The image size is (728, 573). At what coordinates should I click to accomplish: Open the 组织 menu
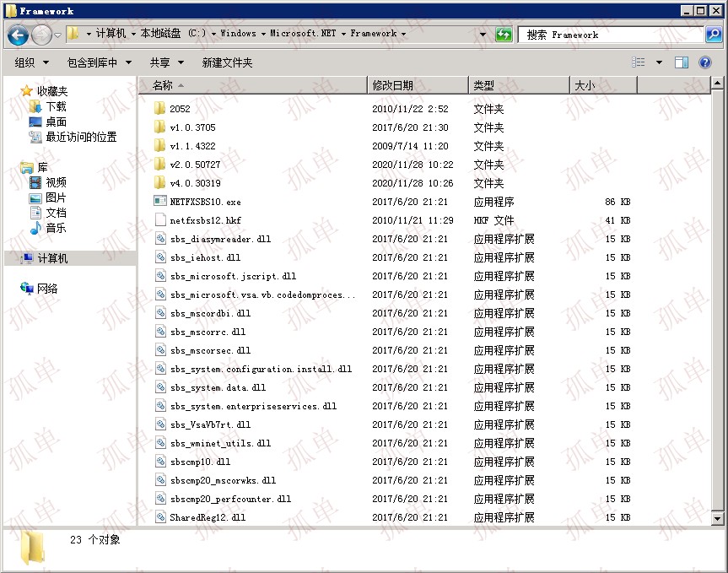(x=31, y=62)
